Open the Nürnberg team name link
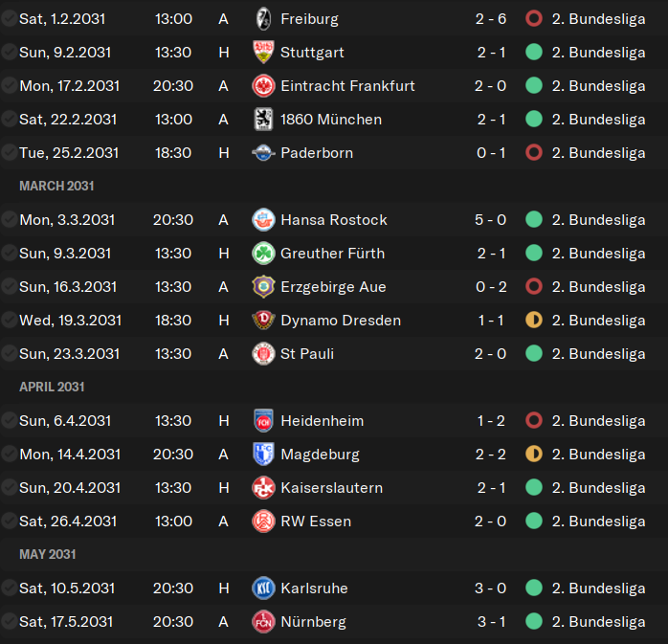 pos(314,622)
